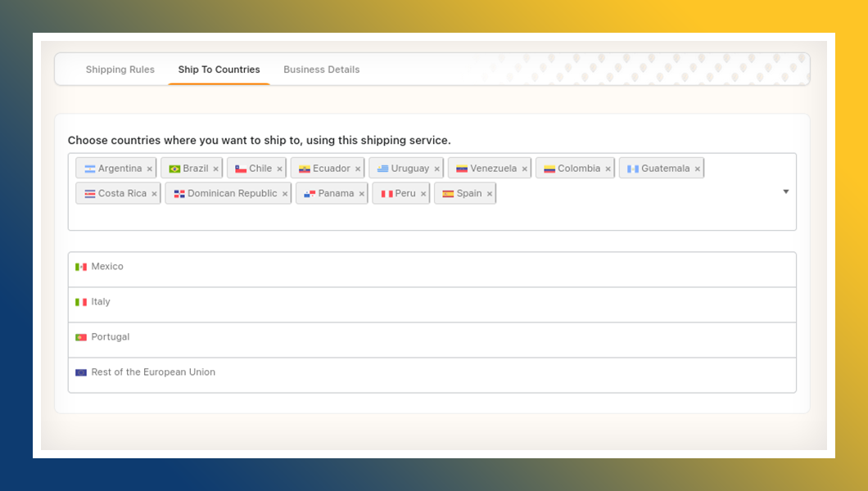Image resolution: width=868 pixels, height=491 pixels.
Task: Click the Panama tag label
Action: coord(336,193)
